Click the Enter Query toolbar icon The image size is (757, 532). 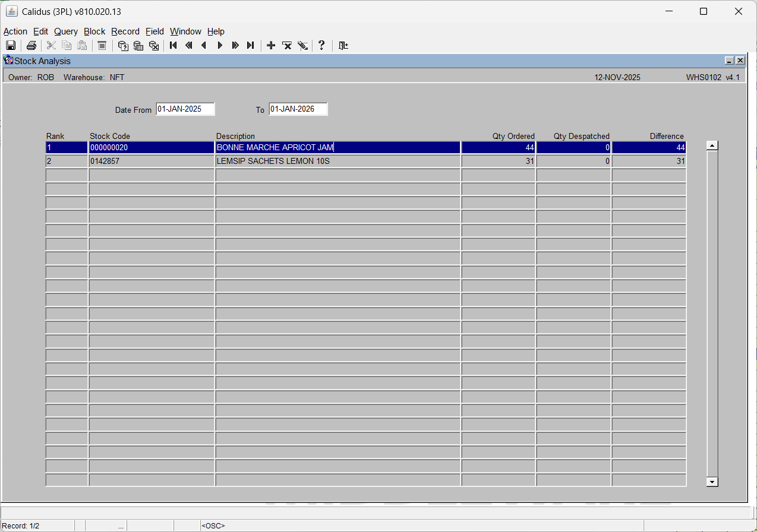(123, 46)
